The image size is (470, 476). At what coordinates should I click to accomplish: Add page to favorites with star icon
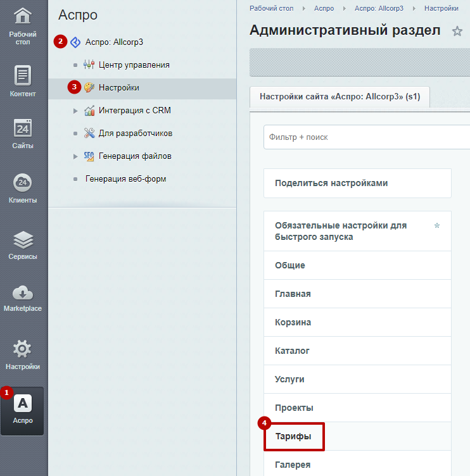(x=457, y=31)
